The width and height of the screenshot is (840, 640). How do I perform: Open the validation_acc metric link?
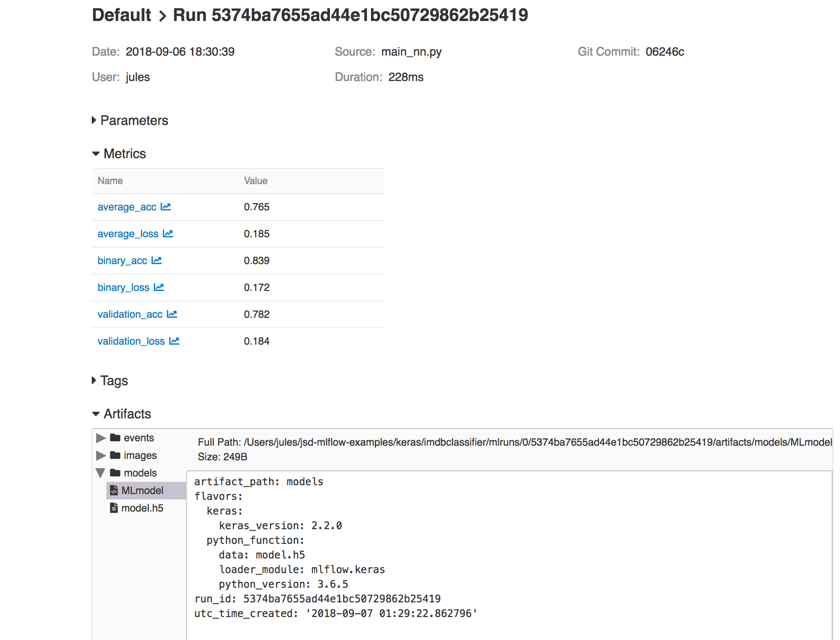(x=130, y=314)
